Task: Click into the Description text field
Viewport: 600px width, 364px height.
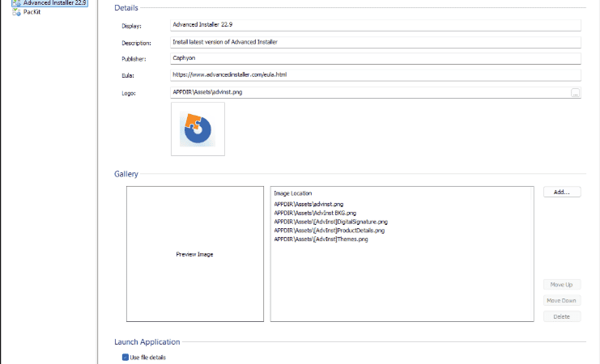Action: pos(376,42)
